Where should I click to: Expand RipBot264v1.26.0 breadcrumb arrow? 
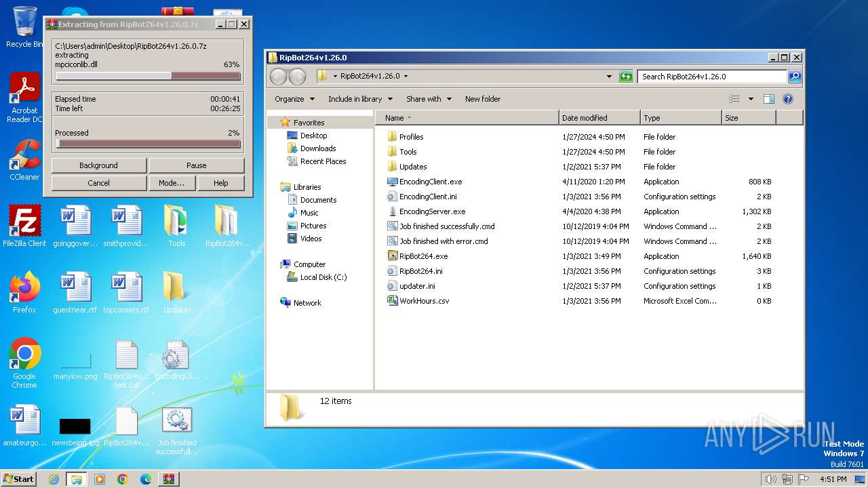(406, 77)
